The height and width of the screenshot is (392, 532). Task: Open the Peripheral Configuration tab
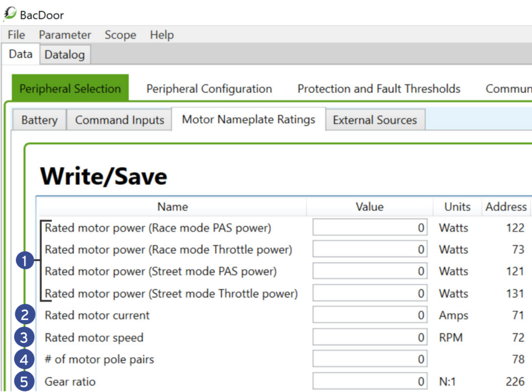coord(209,89)
